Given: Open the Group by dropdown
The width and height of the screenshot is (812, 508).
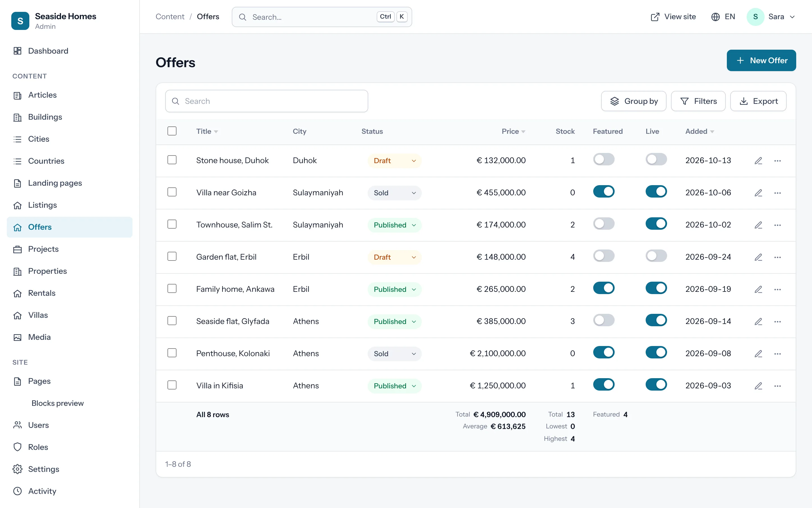Looking at the screenshot, I should (634, 101).
